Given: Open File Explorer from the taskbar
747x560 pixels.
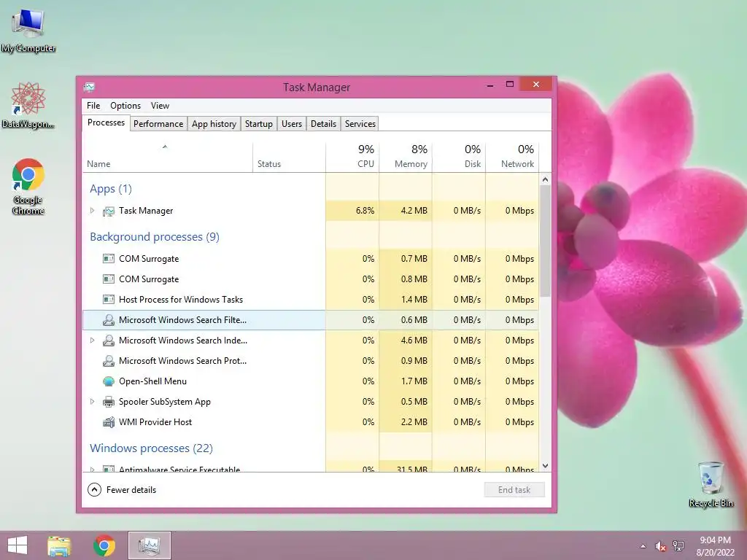Looking at the screenshot, I should 59,545.
